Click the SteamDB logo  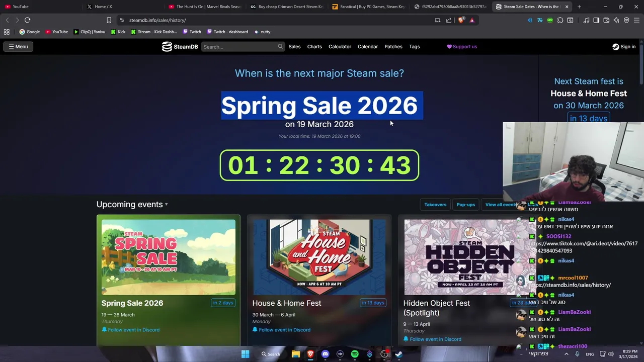pyautogui.click(x=180, y=47)
